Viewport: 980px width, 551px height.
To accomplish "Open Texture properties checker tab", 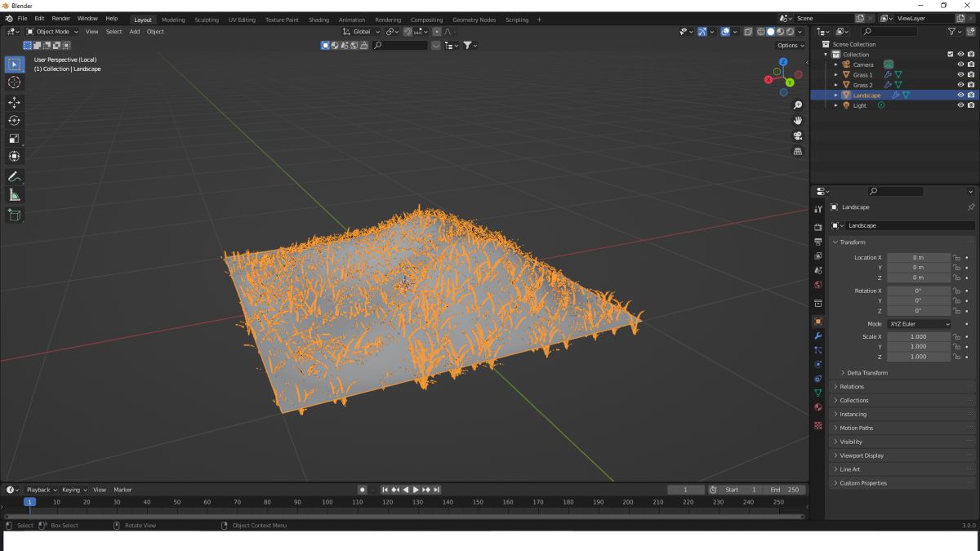I will (x=818, y=425).
